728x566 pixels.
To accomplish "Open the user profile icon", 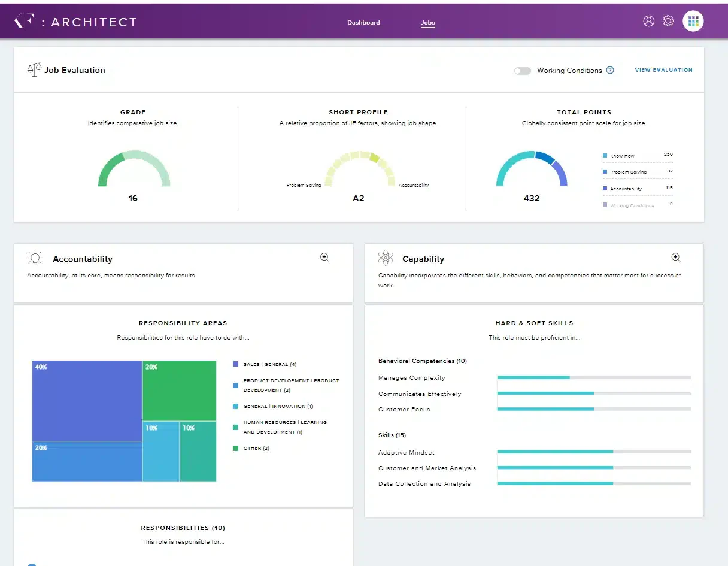I will (x=648, y=21).
